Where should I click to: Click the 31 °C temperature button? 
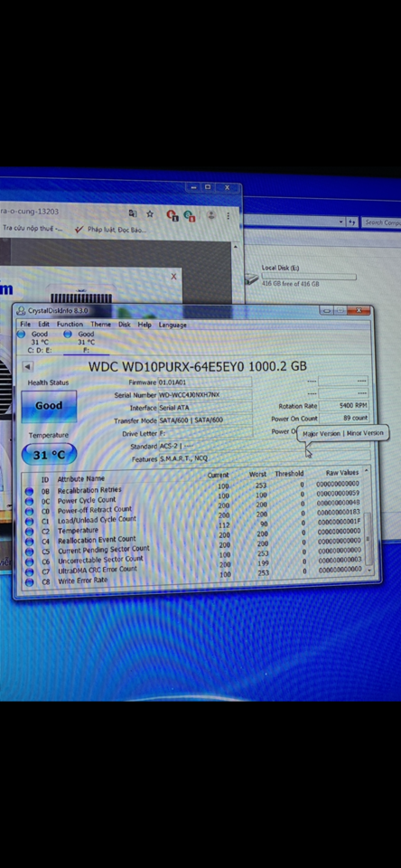[x=49, y=455]
